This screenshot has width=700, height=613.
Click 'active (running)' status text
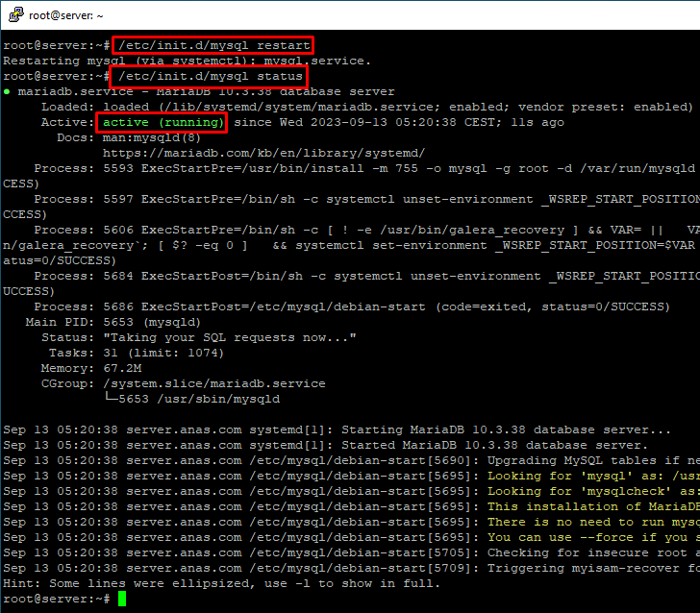pyautogui.click(x=162, y=122)
